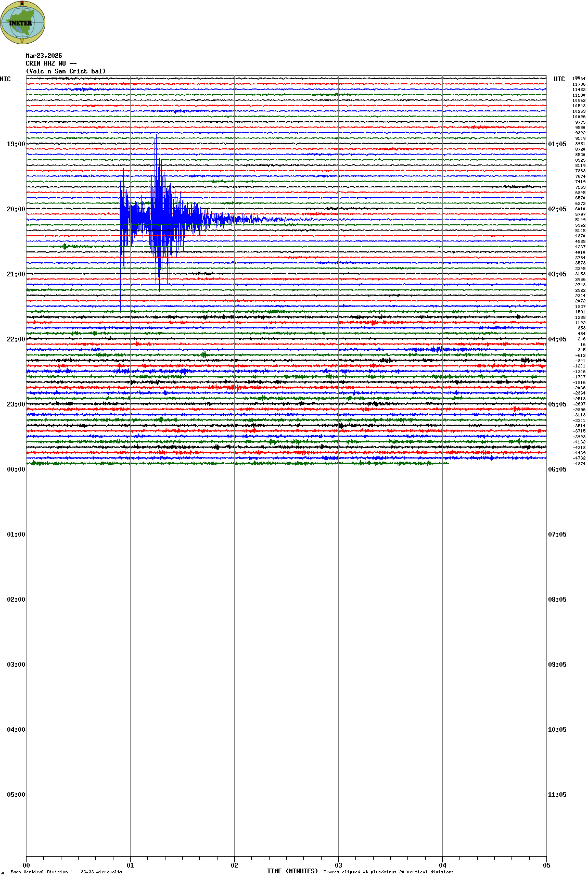
Task: Click the Traces clipped footnote text
Action: pos(388,872)
